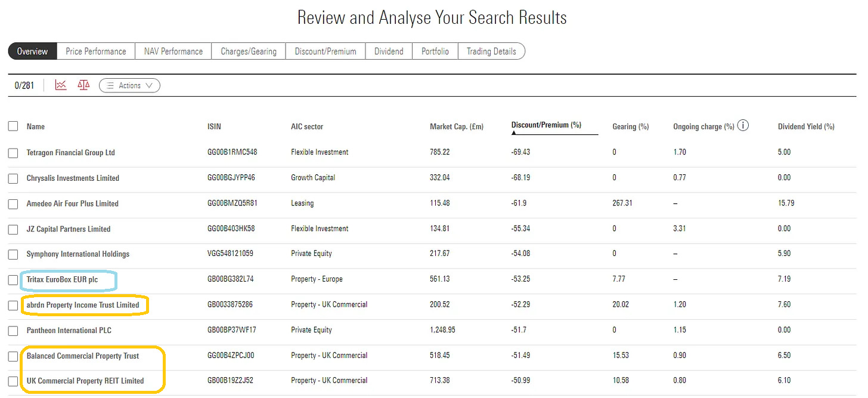Image resolution: width=868 pixels, height=398 pixels.
Task: Click the Property - Europe sector cell
Action: click(x=317, y=279)
